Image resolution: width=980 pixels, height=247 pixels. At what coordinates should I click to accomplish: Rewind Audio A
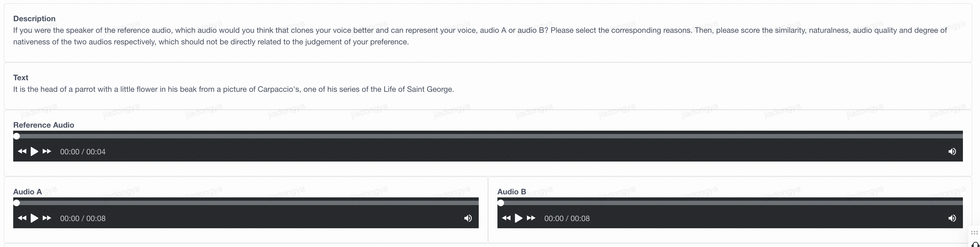(x=22, y=218)
